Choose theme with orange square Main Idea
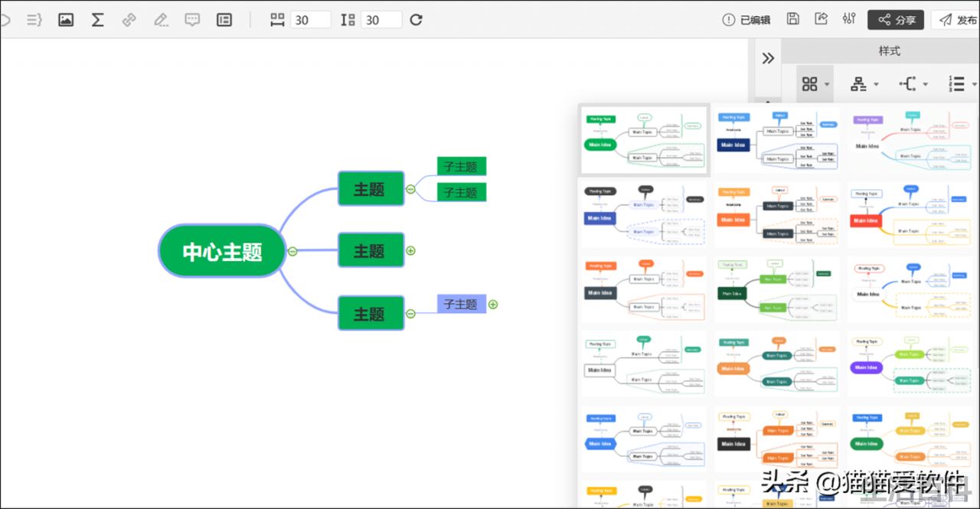The height and width of the screenshot is (509, 980). pyautogui.click(x=777, y=214)
